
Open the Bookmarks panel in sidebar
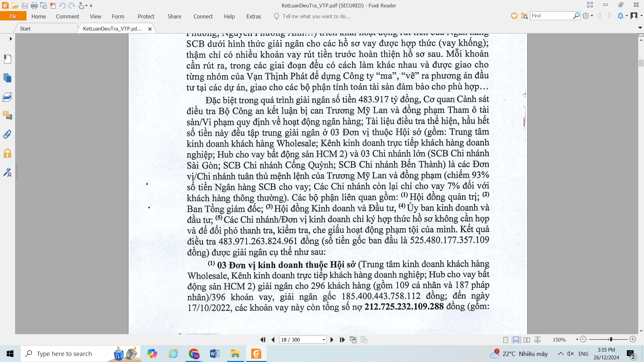(x=7, y=59)
